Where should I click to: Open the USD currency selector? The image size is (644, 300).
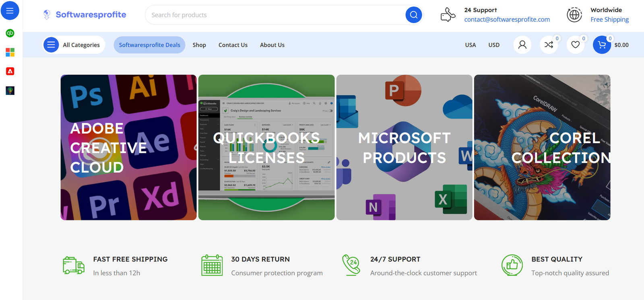[494, 45]
